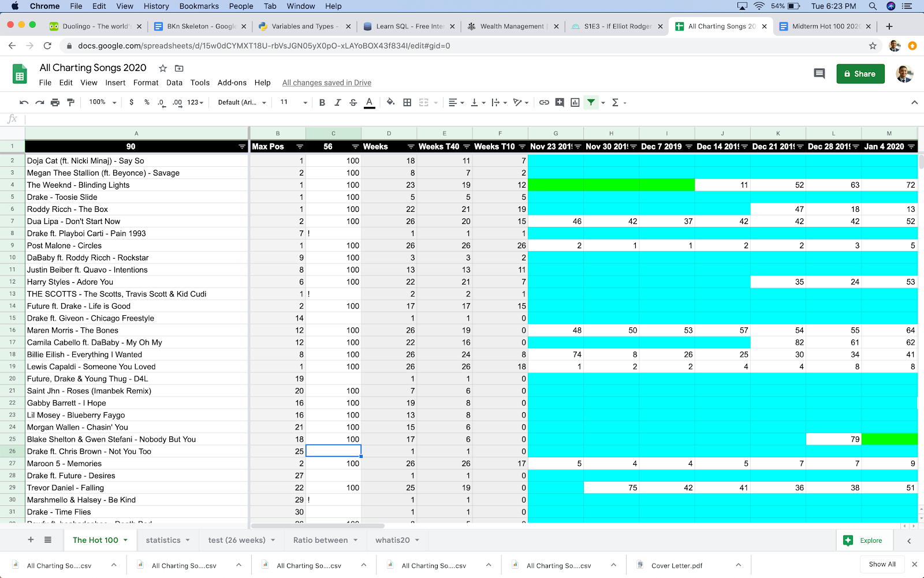Screen dimensions: 924x578
Task: Open the Cover Letter.pdf download
Action: click(x=676, y=565)
